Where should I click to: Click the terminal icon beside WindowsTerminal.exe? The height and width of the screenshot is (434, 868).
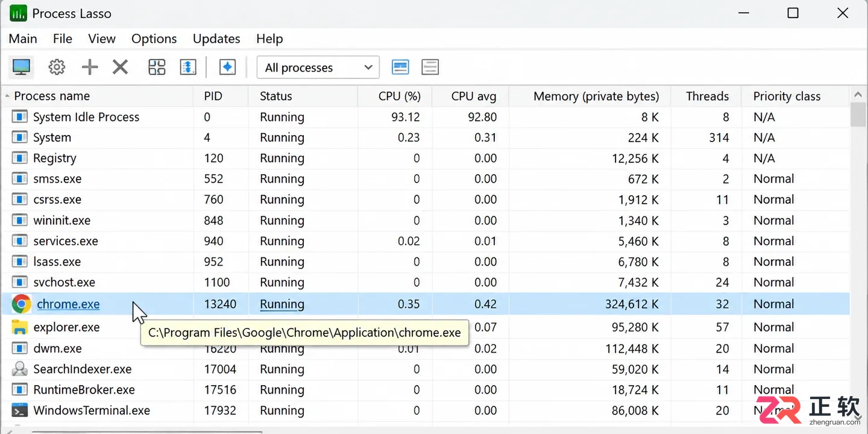(20, 410)
